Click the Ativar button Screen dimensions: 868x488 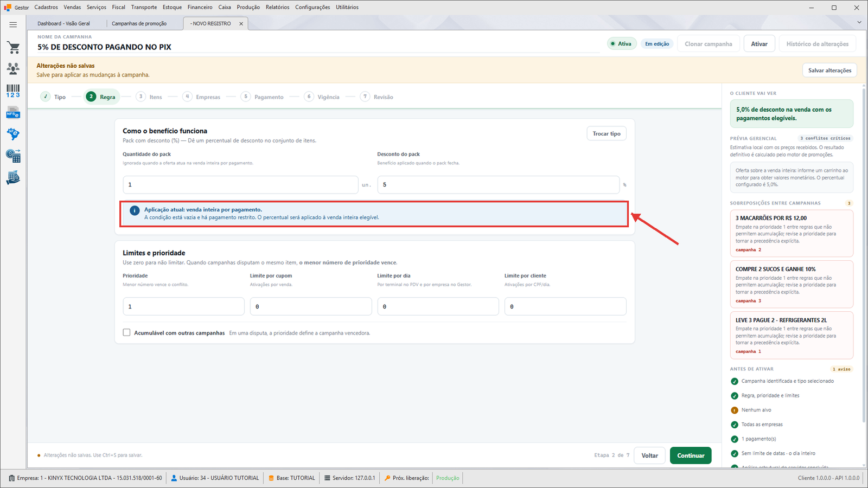click(x=759, y=44)
